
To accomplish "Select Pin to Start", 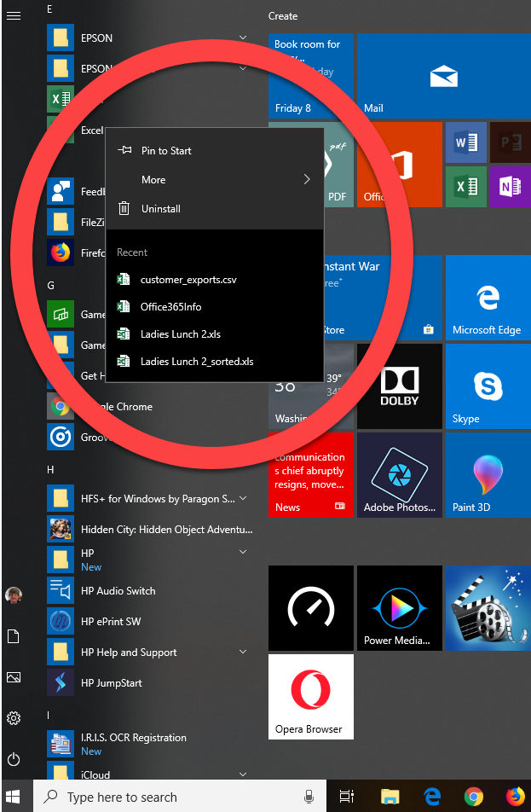I will pos(214,151).
